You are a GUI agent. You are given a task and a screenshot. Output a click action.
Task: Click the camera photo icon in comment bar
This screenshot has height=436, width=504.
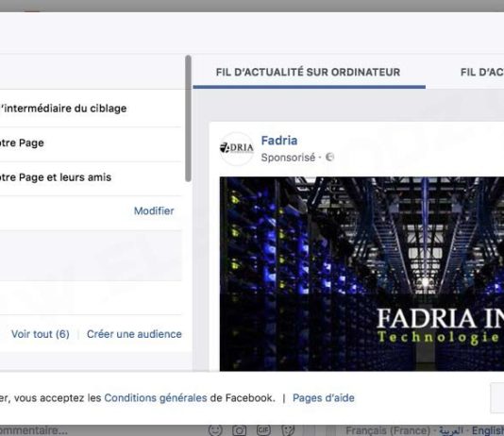(x=239, y=430)
